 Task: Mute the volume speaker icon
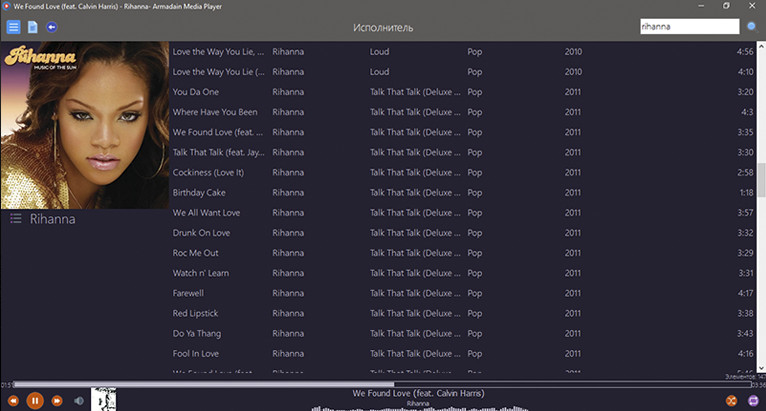coord(79,401)
